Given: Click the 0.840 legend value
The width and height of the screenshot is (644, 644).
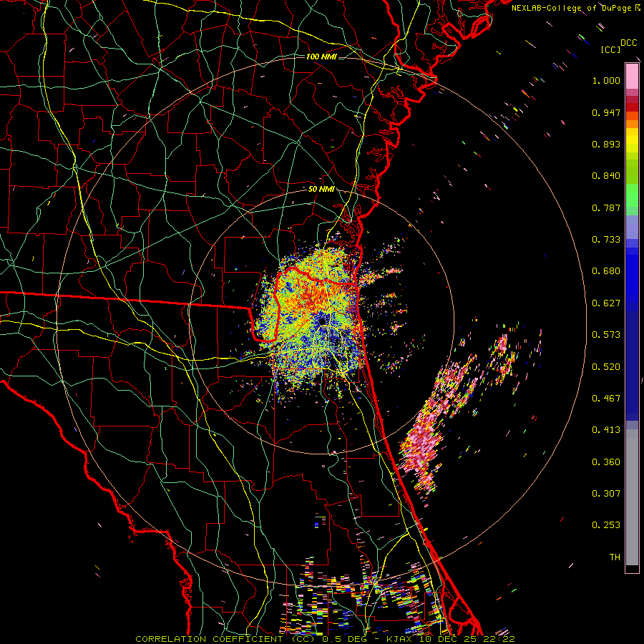Looking at the screenshot, I should [x=606, y=176].
